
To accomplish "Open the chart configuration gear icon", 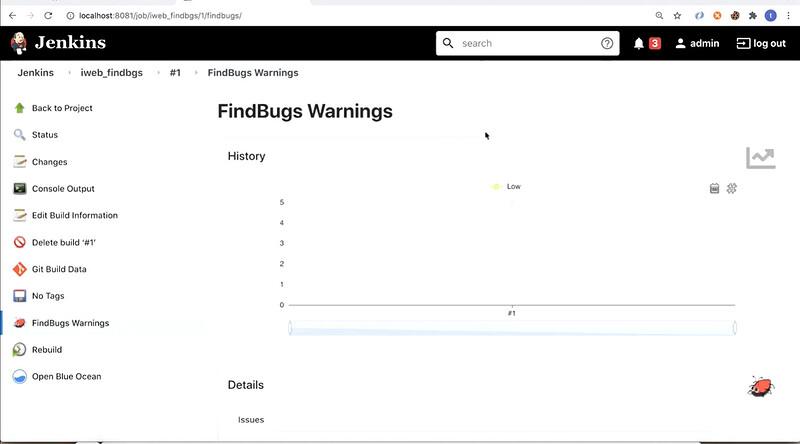I will tap(732, 188).
